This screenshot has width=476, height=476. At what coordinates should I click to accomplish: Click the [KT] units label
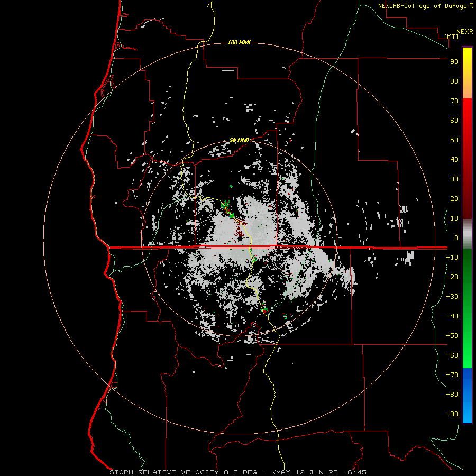click(x=451, y=36)
